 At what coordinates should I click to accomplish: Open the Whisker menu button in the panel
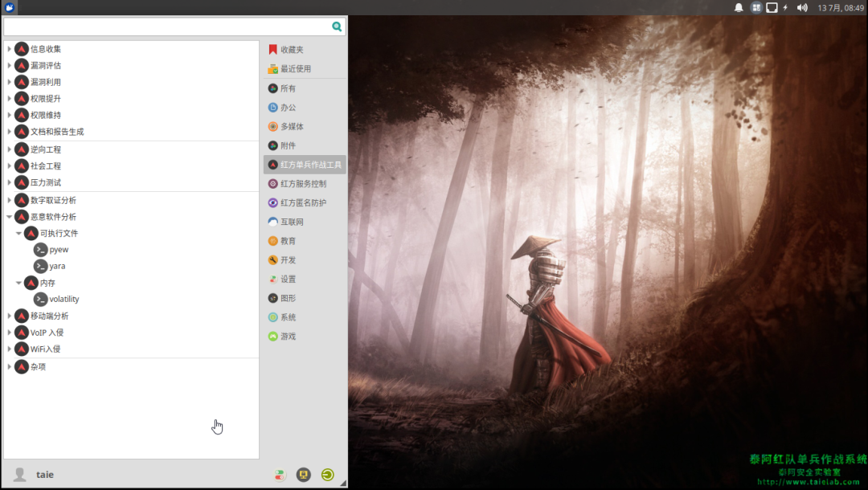pyautogui.click(x=9, y=7)
